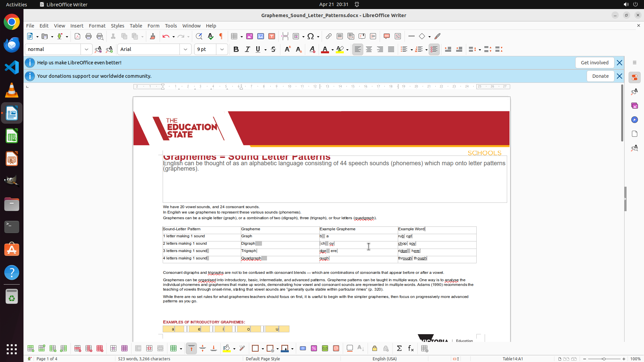This screenshot has height=362, width=644.
Task: Click the zoom slider in status bar
Action: pos(604,359)
